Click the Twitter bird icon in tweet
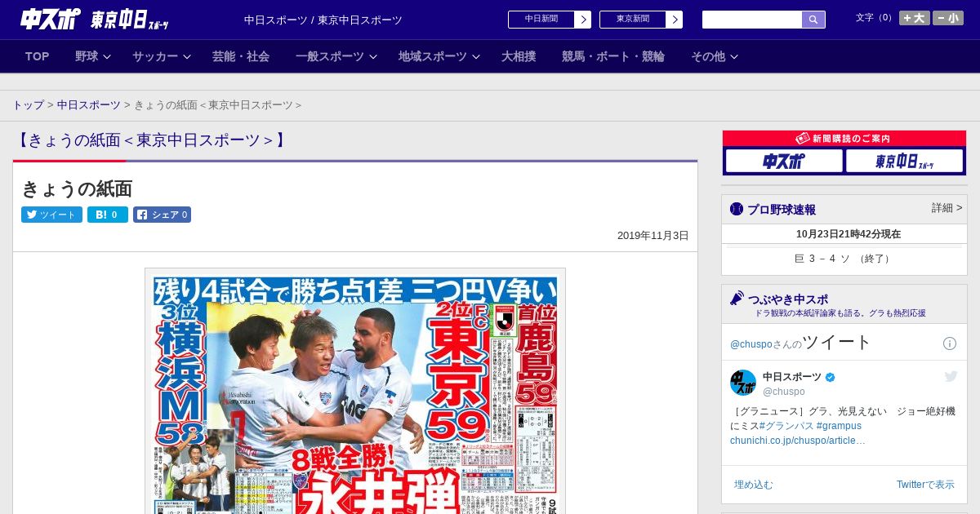980x514 pixels. click(951, 376)
